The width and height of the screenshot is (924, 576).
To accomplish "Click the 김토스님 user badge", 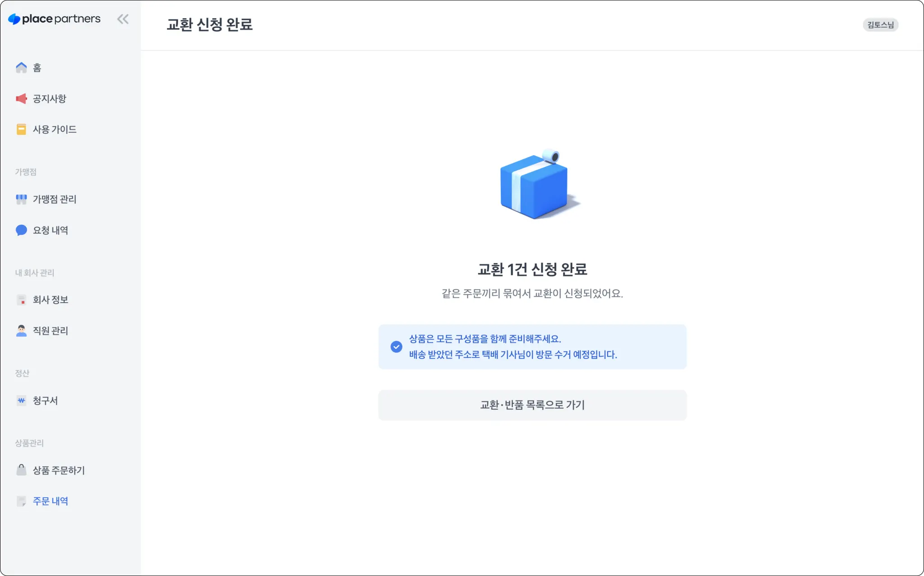I will click(880, 25).
